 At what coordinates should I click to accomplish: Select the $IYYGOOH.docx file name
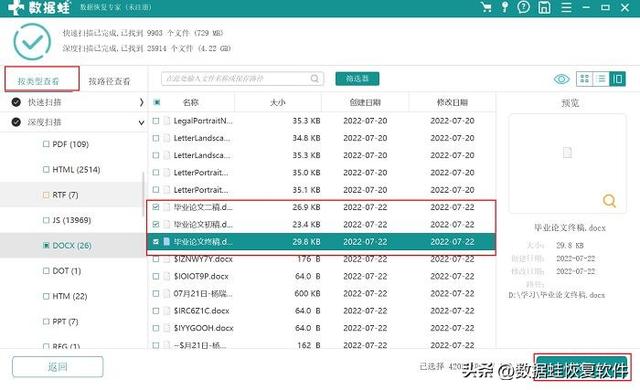click(x=204, y=328)
